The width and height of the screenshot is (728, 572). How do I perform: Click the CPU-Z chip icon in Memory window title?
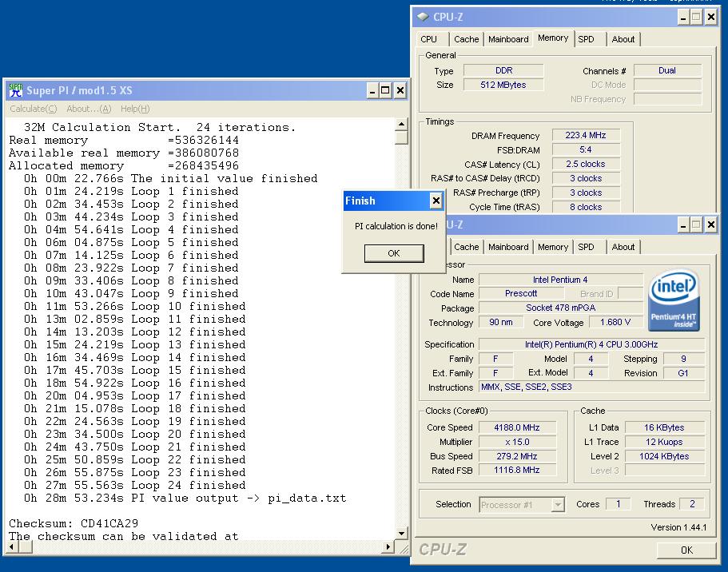pos(423,17)
